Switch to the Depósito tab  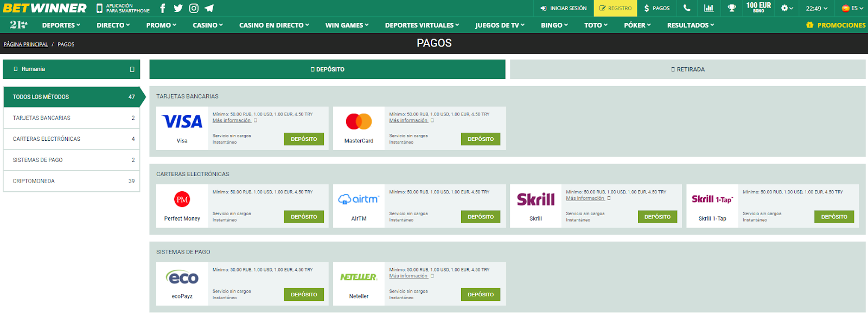point(328,69)
